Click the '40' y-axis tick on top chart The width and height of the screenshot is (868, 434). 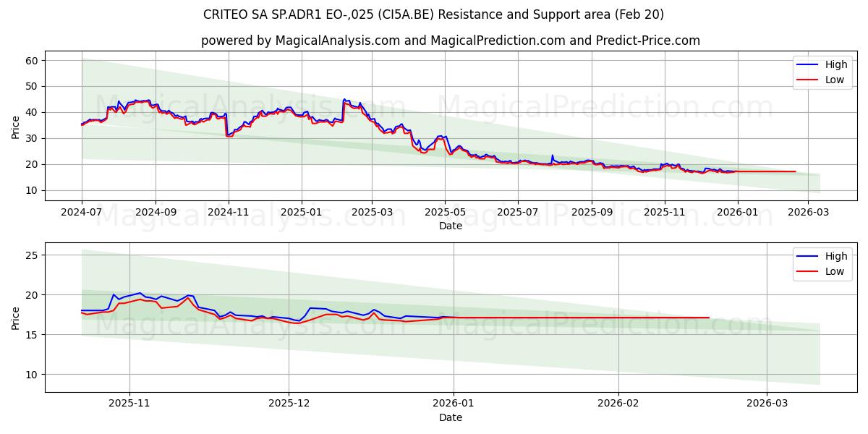[x=31, y=113]
